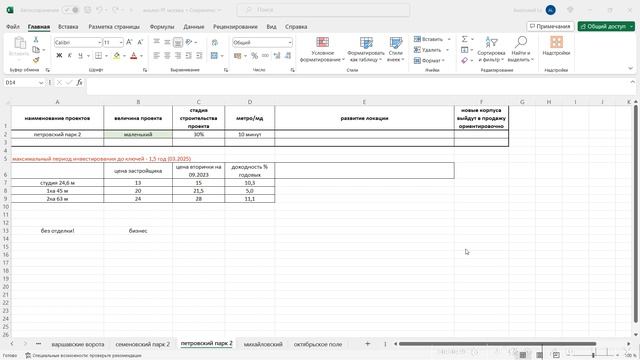Click the Orientation text angle icon
Viewport: 640px width, 360px height.
(189, 42)
